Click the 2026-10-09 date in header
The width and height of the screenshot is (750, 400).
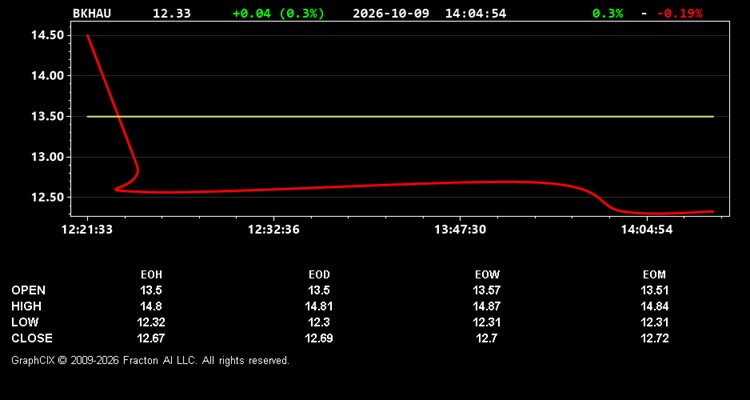[x=392, y=13]
